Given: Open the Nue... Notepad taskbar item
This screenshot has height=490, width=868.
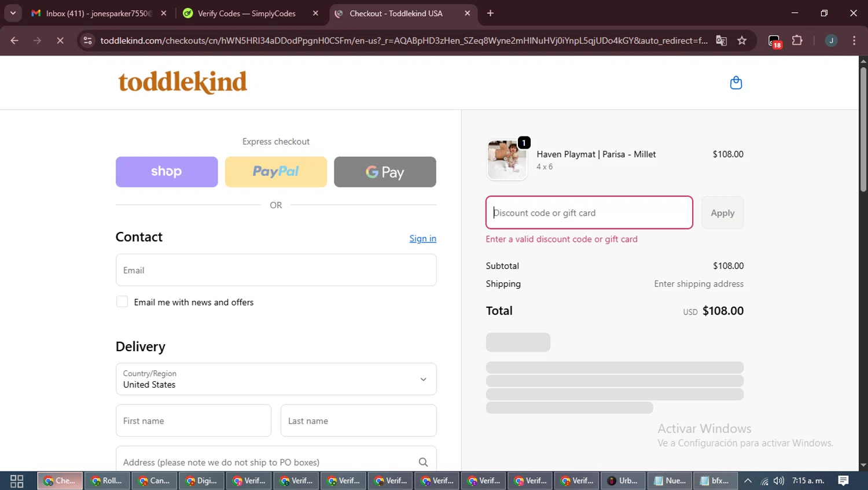Looking at the screenshot, I should tap(670, 481).
